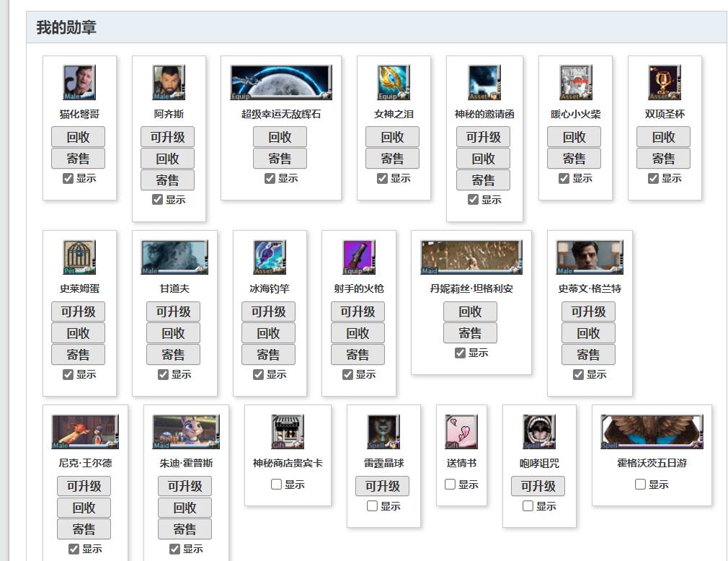The height and width of the screenshot is (561, 728).
Task: Click the 猫化弩哥 medal icon
Action: click(79, 83)
